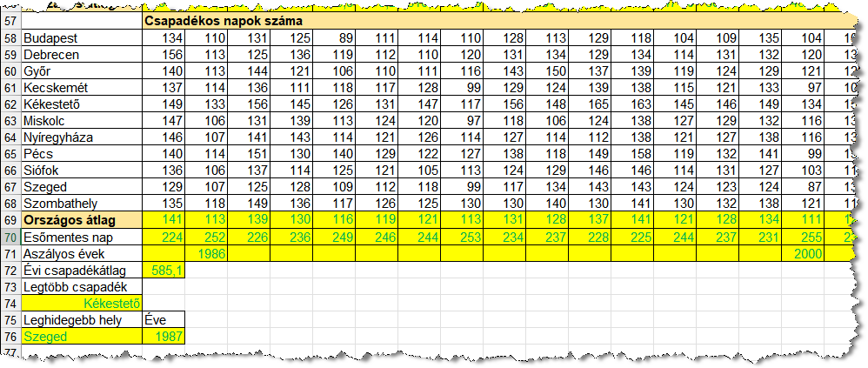Click row header 69

(10, 220)
